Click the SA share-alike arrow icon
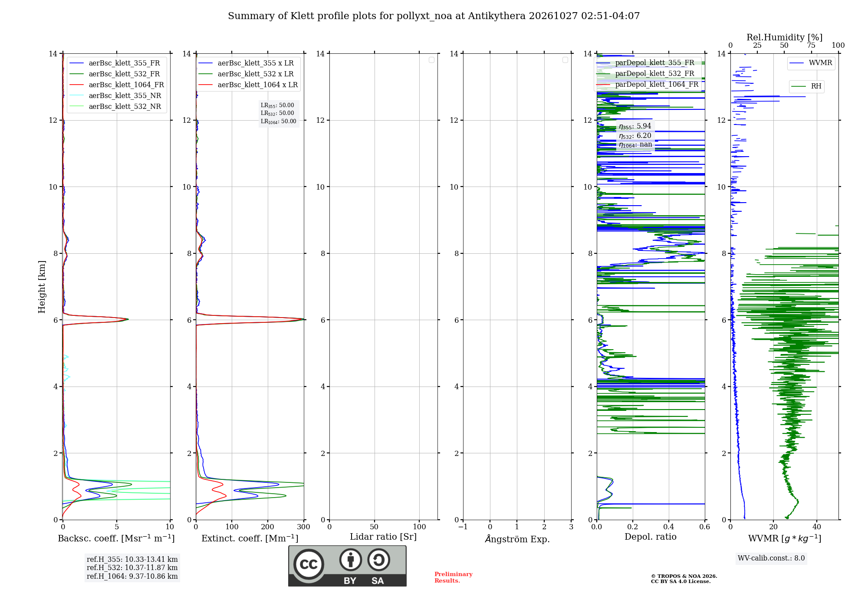 click(x=379, y=560)
